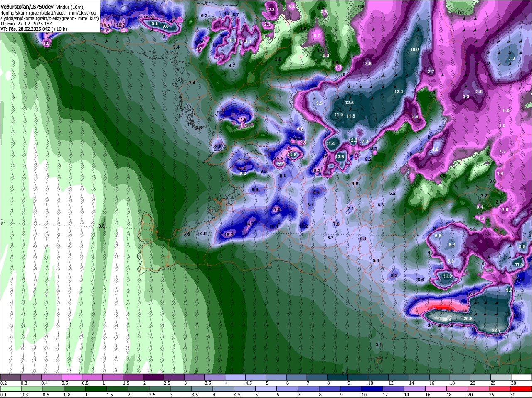The width and height of the screenshot is (532, 398).
Task: Select the 8.8 value on the map
Action: (255, 189)
